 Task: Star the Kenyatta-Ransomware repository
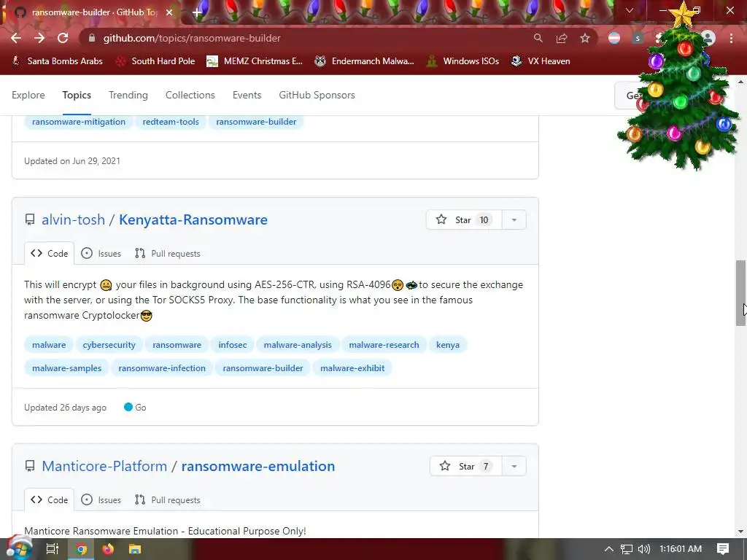coord(464,219)
